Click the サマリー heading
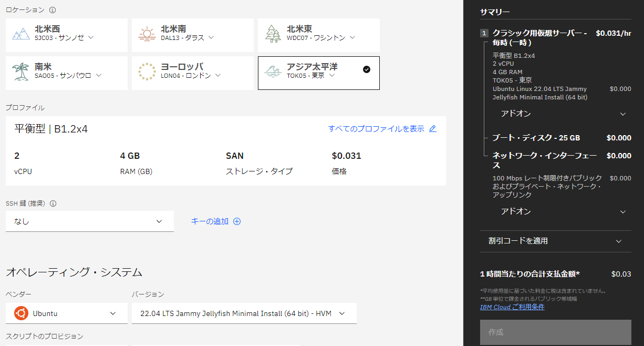The width and height of the screenshot is (644, 346). (x=495, y=12)
